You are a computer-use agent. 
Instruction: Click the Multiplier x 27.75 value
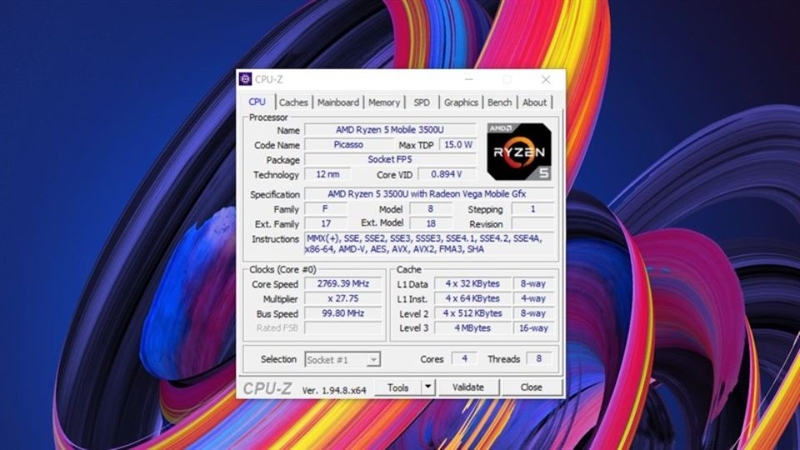click(x=343, y=298)
